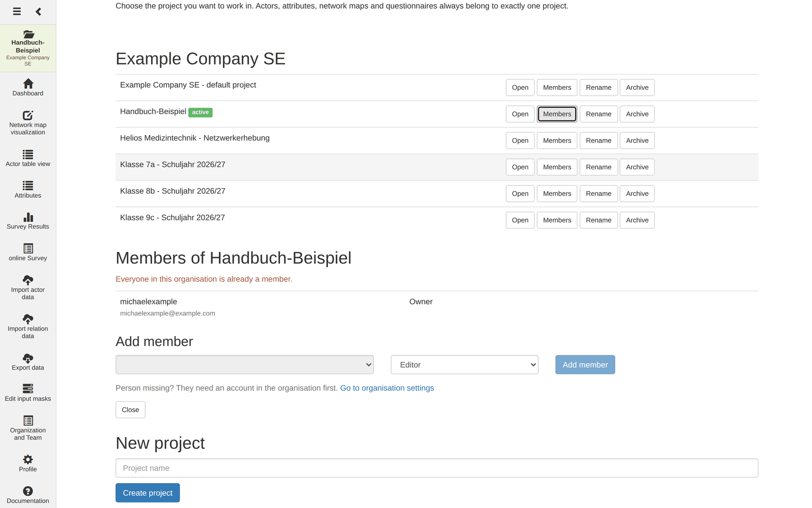Select michaelexample@example.com email text

167,313
